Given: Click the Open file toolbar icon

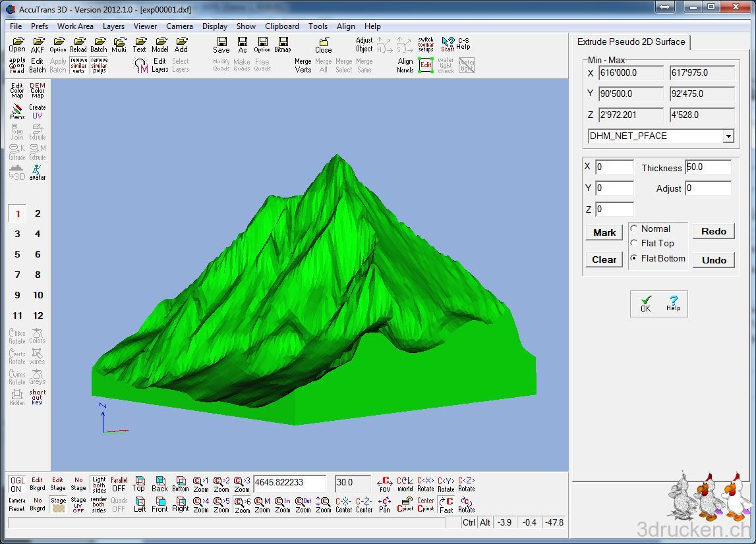Looking at the screenshot, I should 17,45.
